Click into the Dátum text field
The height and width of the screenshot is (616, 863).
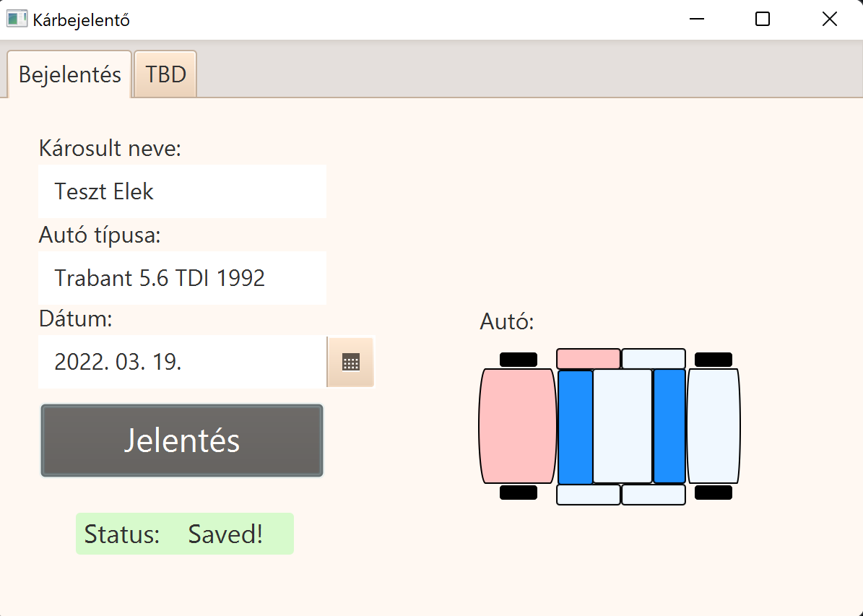click(x=182, y=362)
